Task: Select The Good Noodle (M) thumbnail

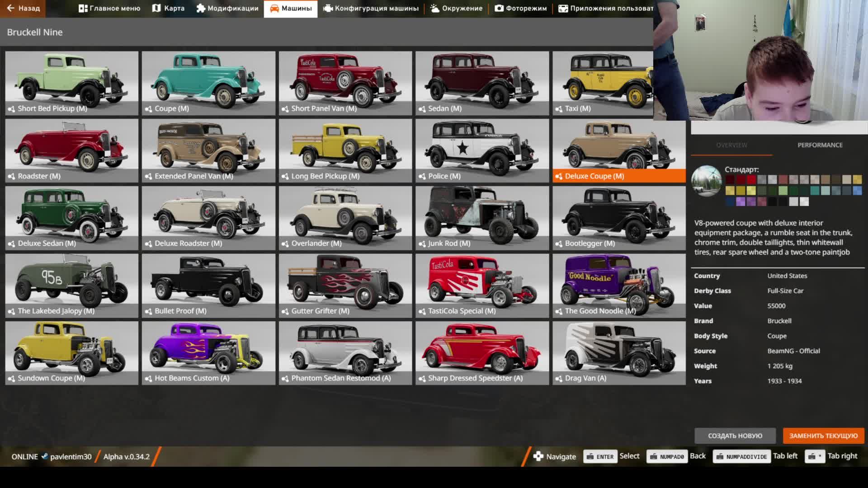Action: pyautogui.click(x=619, y=285)
